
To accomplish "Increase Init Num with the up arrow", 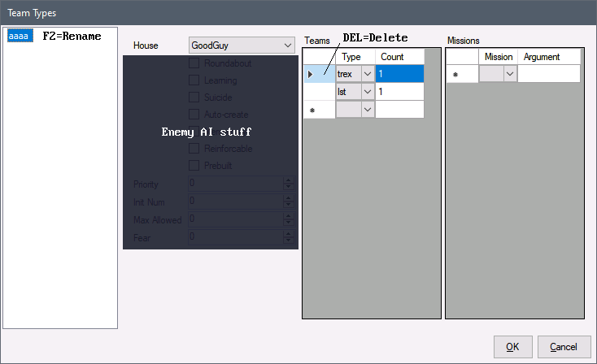I will pyautogui.click(x=289, y=197).
